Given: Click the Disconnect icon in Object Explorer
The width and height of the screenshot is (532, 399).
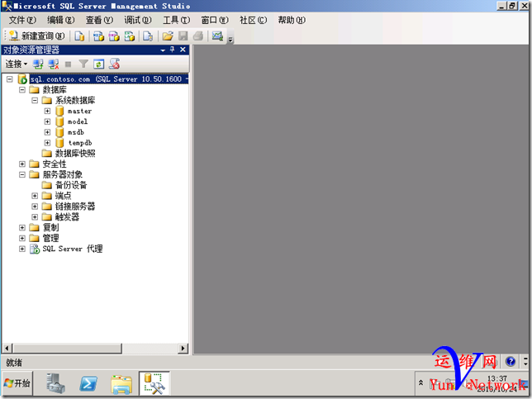Looking at the screenshot, I should point(54,64).
